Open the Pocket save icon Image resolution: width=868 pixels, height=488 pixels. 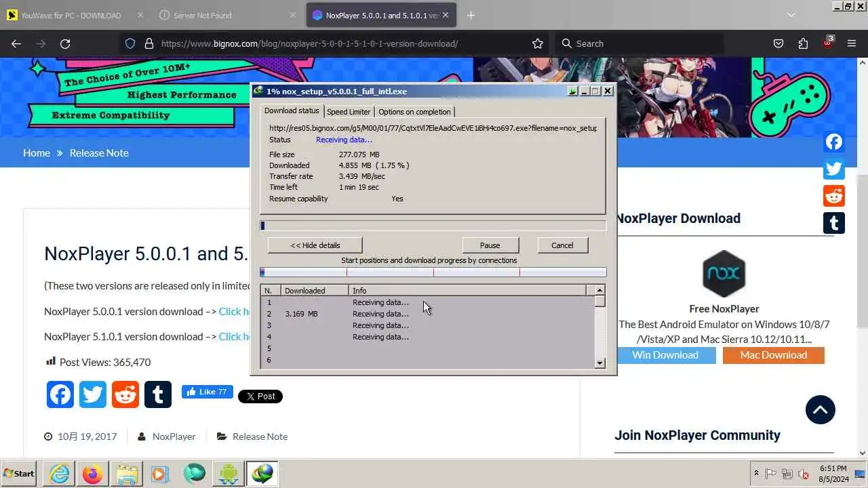click(778, 43)
